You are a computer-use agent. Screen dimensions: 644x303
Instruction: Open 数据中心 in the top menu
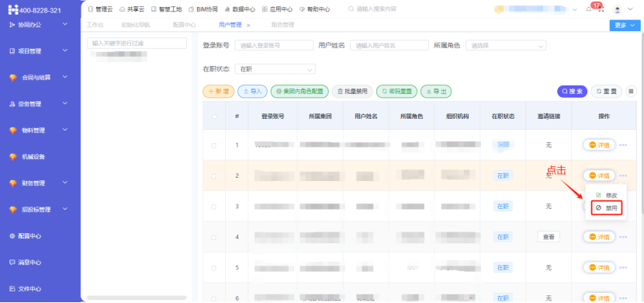click(240, 9)
